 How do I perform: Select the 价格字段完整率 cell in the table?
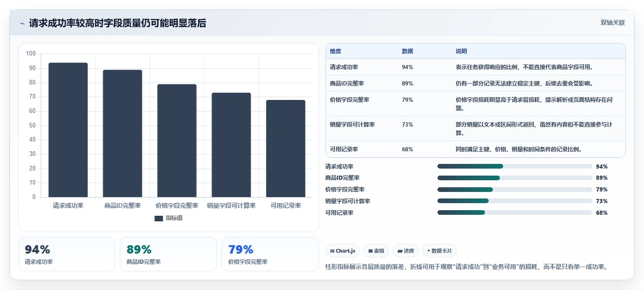350,100
